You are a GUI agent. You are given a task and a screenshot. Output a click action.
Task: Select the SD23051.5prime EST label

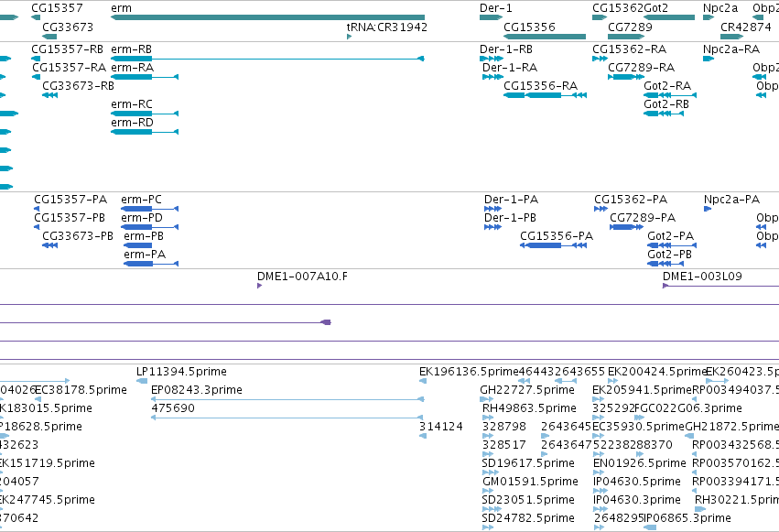(x=528, y=500)
